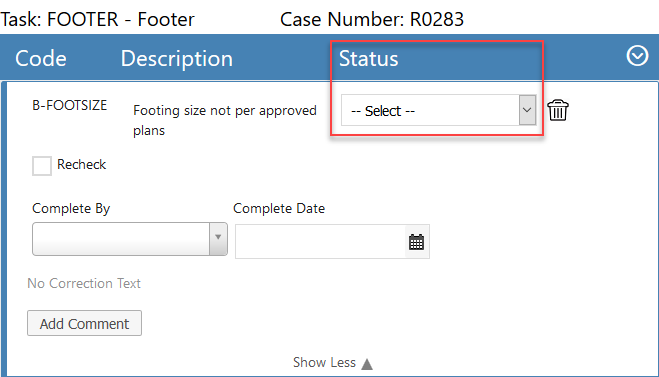
Task: Click the Recheck label text
Action: click(82, 164)
